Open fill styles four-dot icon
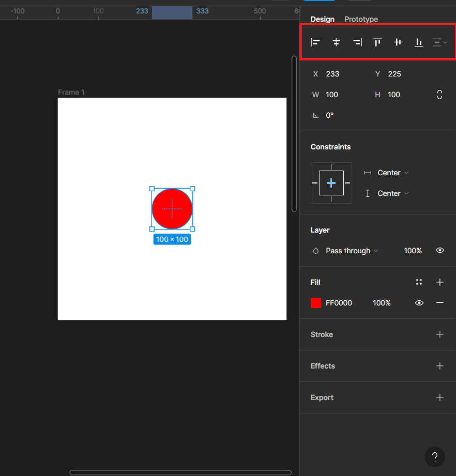The image size is (456, 476). coord(419,282)
